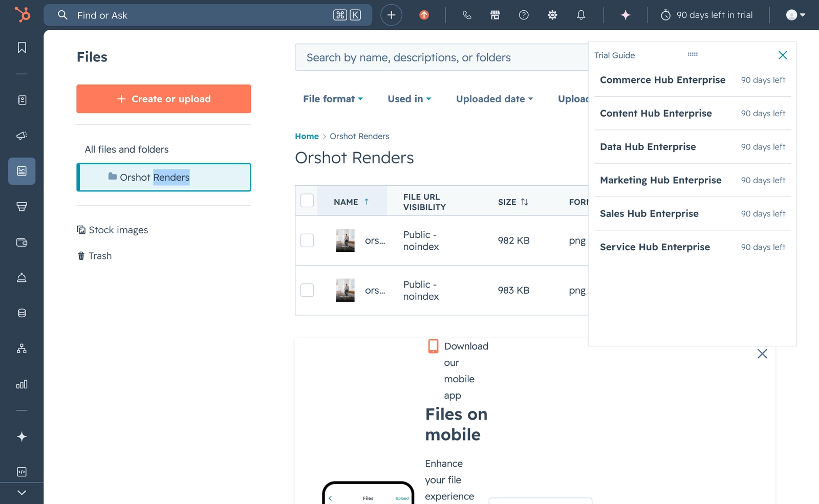This screenshot has width=819, height=504.
Task: Dismiss the Files on mobile banner
Action: click(x=762, y=354)
